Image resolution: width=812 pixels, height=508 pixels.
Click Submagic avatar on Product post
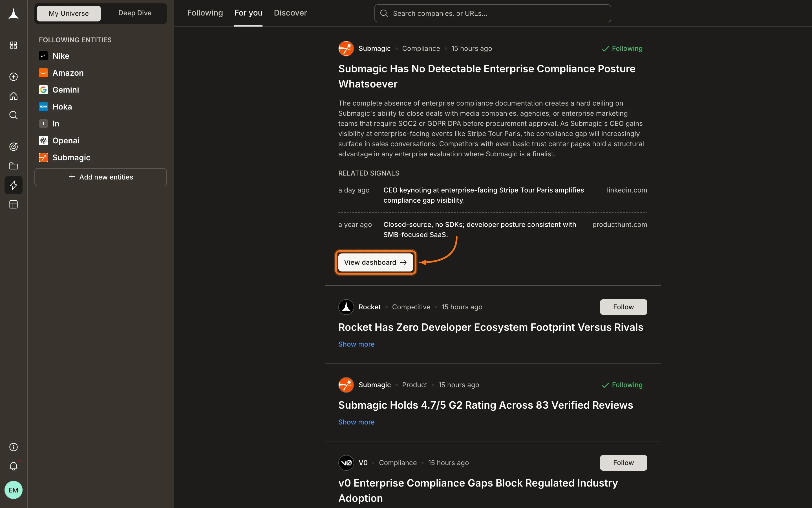(346, 385)
